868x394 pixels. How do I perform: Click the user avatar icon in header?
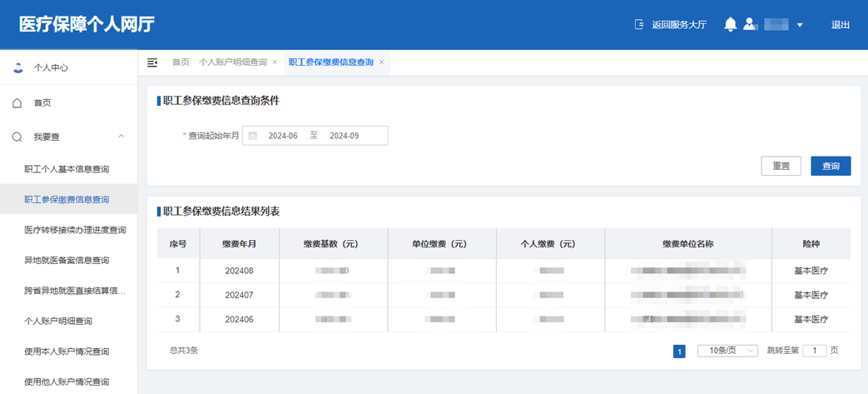(x=750, y=24)
